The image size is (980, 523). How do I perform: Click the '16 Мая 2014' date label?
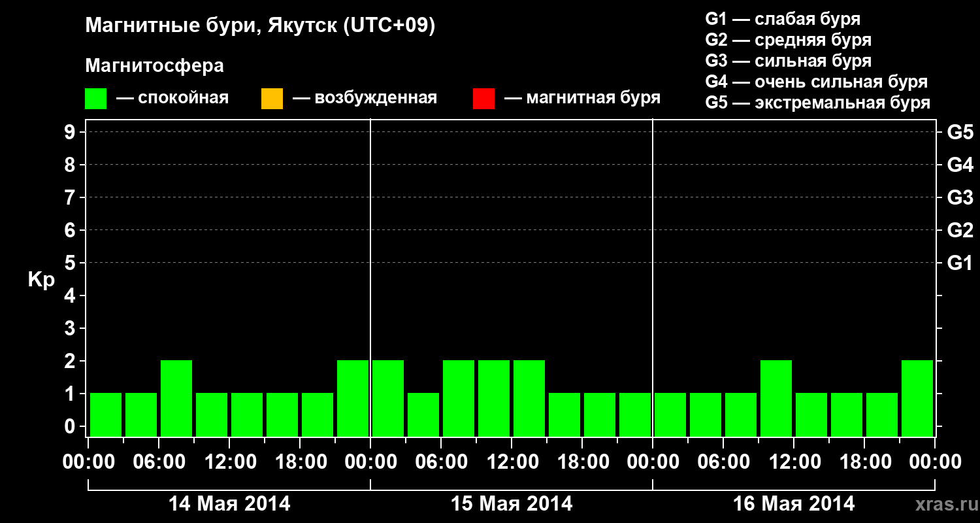pyautogui.click(x=794, y=503)
